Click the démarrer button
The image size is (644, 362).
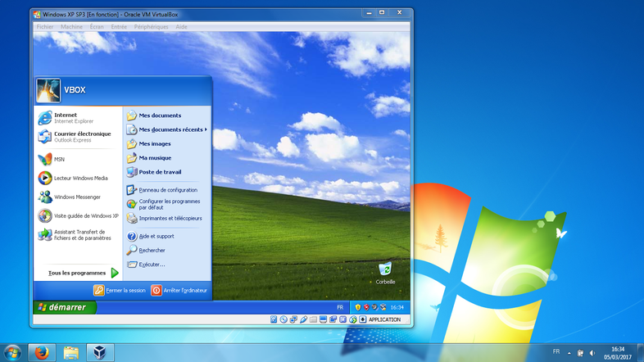pos(65,307)
